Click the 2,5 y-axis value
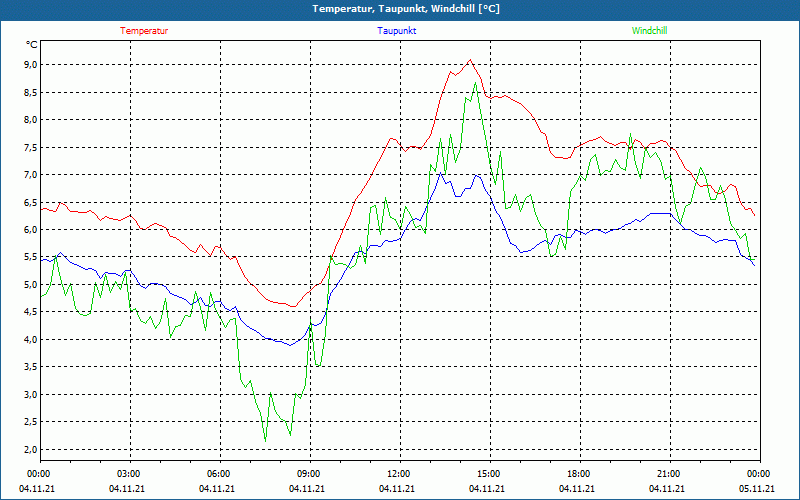The height and width of the screenshot is (500, 800). [x=31, y=422]
